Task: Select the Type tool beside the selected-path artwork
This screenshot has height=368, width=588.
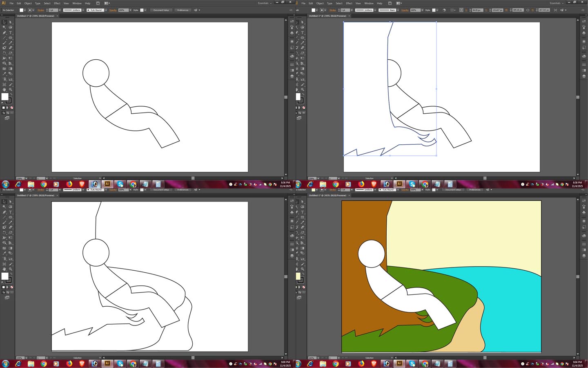Action: click(x=303, y=33)
